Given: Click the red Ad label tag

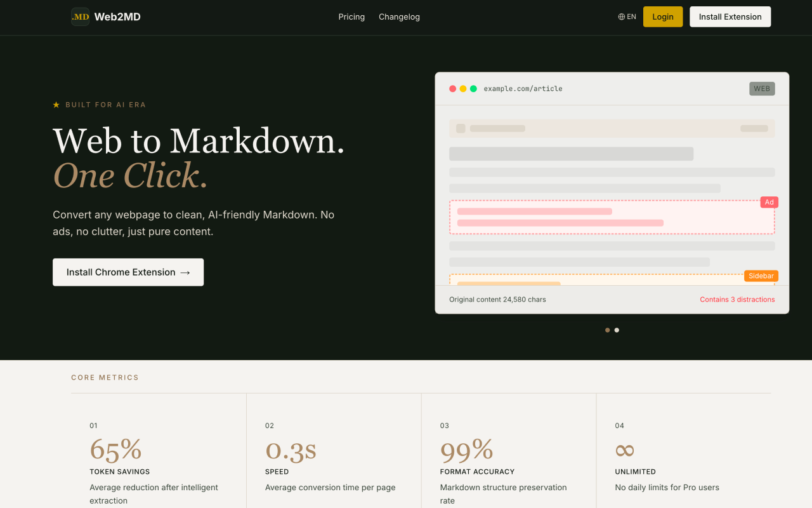Looking at the screenshot, I should (x=769, y=202).
